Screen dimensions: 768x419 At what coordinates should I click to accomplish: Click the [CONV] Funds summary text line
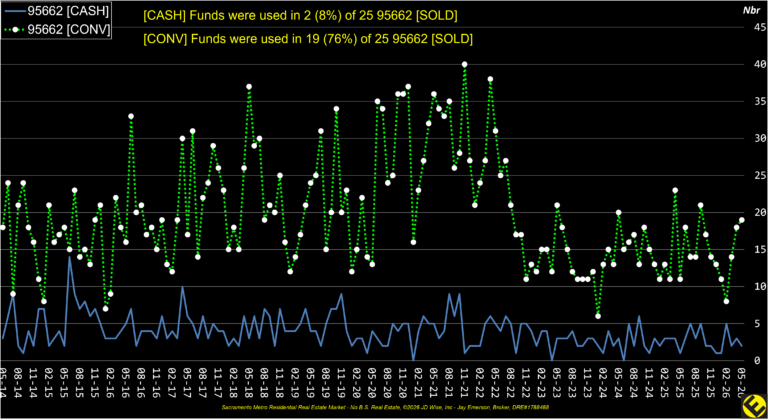(x=308, y=39)
